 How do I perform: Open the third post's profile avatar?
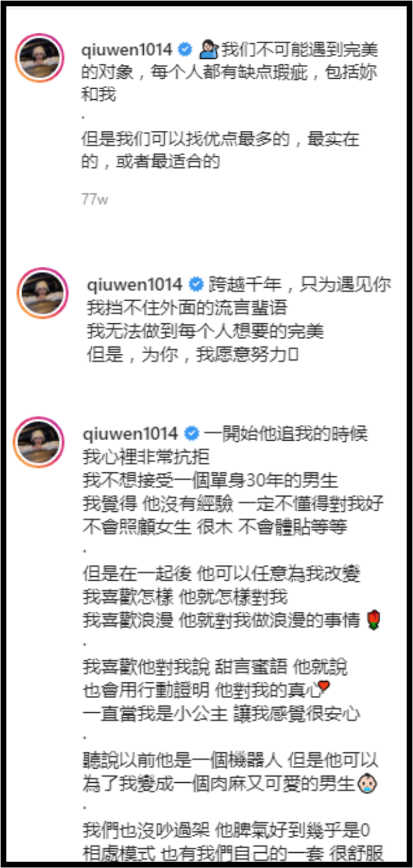[x=39, y=442]
